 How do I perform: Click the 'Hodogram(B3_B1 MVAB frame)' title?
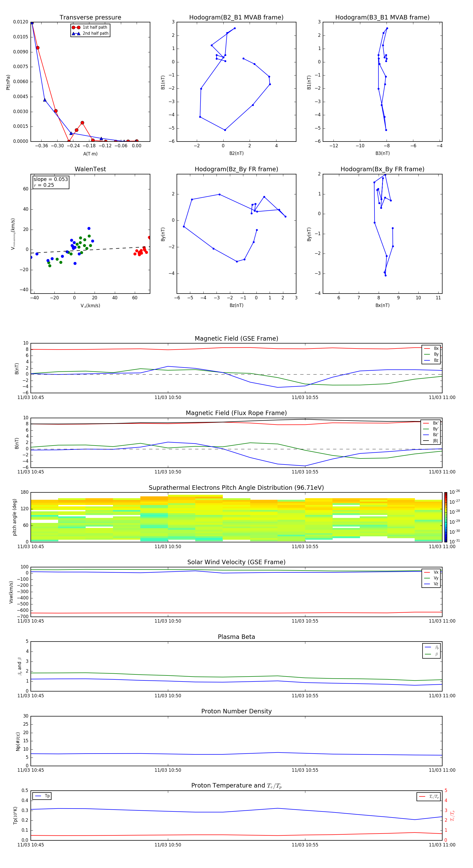(382, 18)
